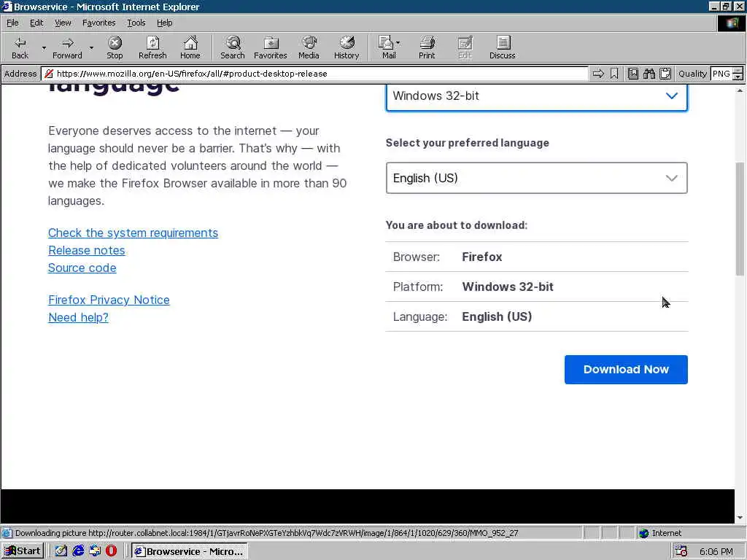747x560 pixels.
Task: Click the Forward navigation icon
Action: click(67, 47)
